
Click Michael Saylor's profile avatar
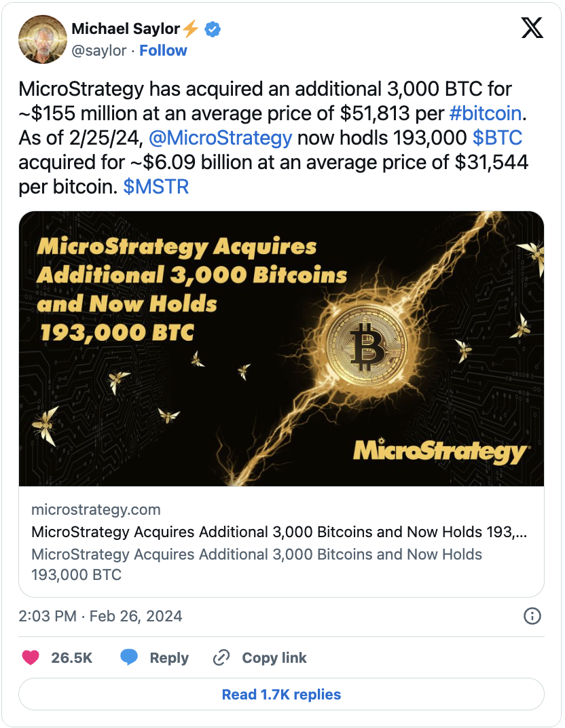coord(41,39)
